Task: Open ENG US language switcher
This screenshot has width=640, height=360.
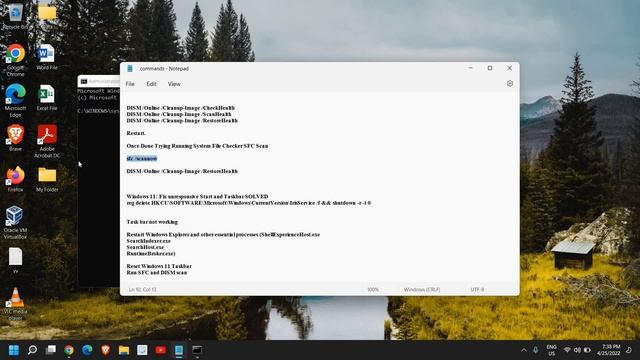Action: (551, 350)
